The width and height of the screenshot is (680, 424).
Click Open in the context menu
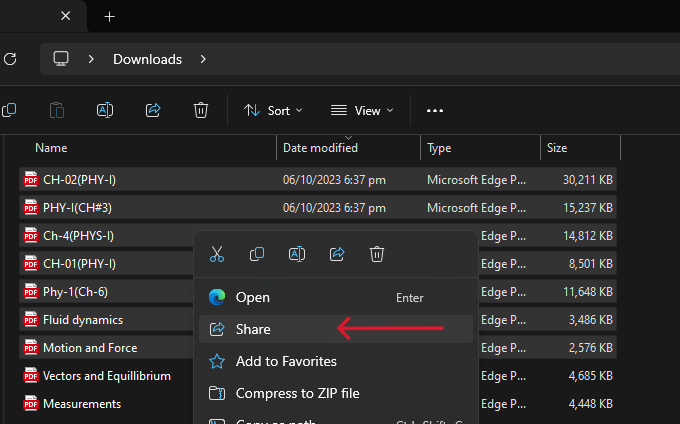(x=252, y=297)
